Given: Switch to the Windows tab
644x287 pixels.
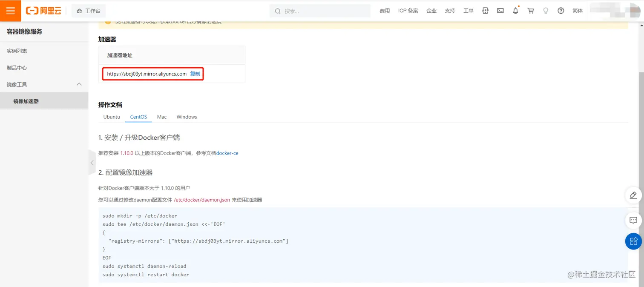Looking at the screenshot, I should pyautogui.click(x=187, y=117).
